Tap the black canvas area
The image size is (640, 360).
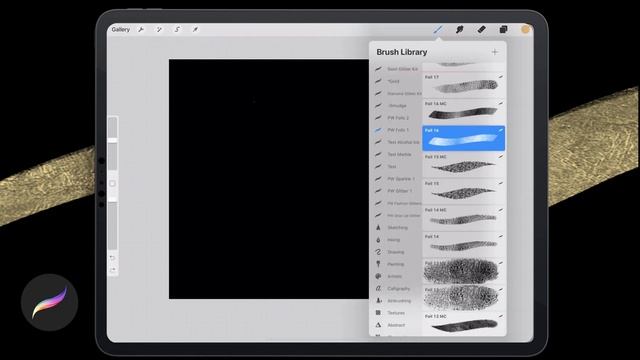269,179
